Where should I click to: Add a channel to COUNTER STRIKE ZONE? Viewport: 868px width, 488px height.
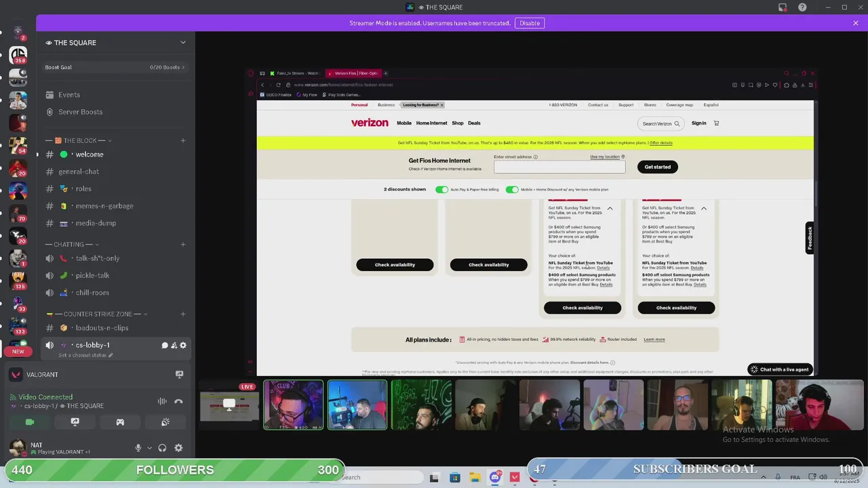tap(182, 314)
